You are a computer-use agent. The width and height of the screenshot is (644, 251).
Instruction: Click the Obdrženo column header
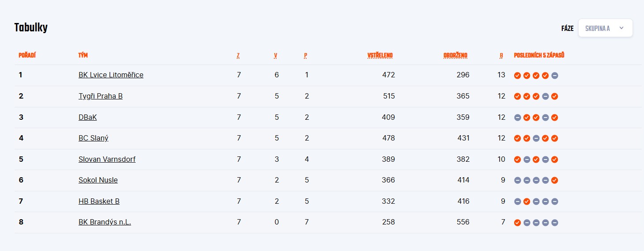click(x=455, y=55)
